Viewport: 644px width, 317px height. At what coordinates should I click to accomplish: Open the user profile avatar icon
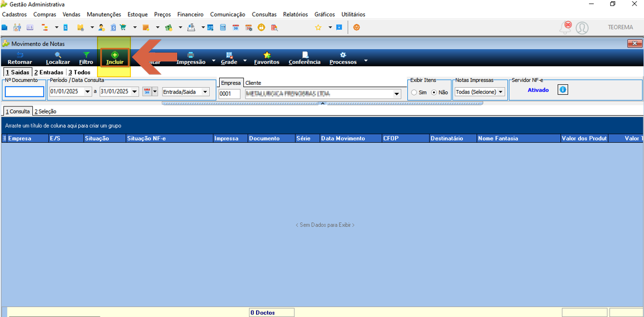[x=582, y=27]
